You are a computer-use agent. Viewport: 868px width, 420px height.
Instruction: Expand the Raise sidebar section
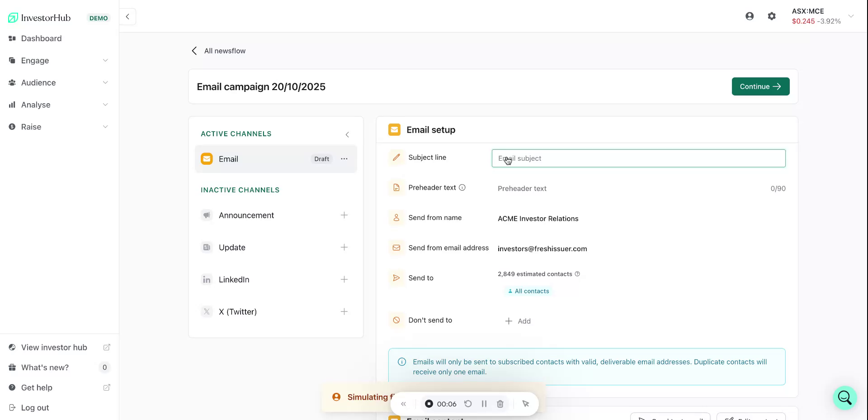(105, 127)
